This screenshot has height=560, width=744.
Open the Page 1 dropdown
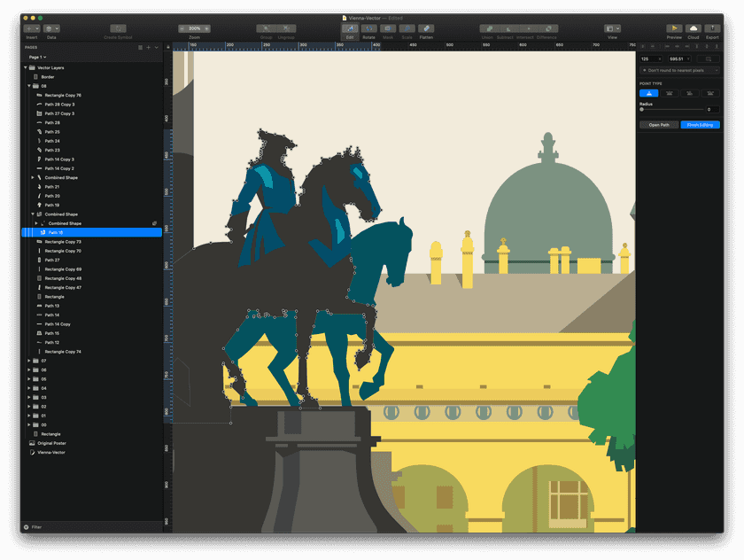coord(35,56)
